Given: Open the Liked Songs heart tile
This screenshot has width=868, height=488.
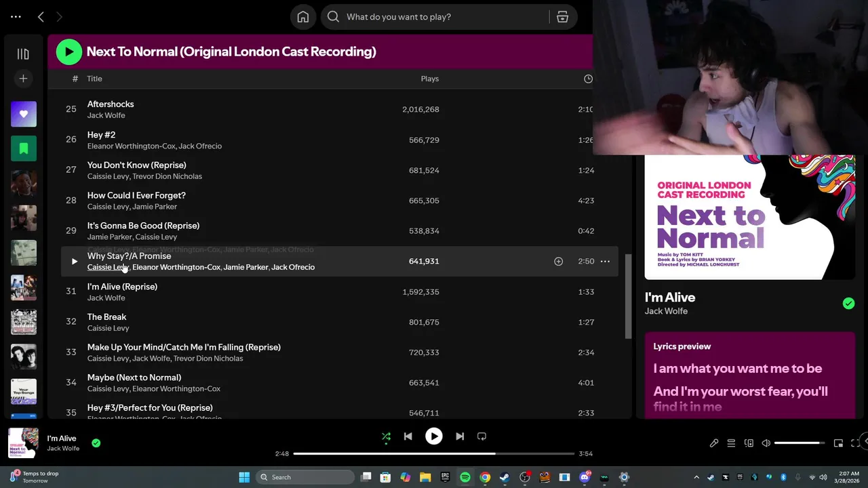Looking at the screenshot, I should (x=24, y=114).
